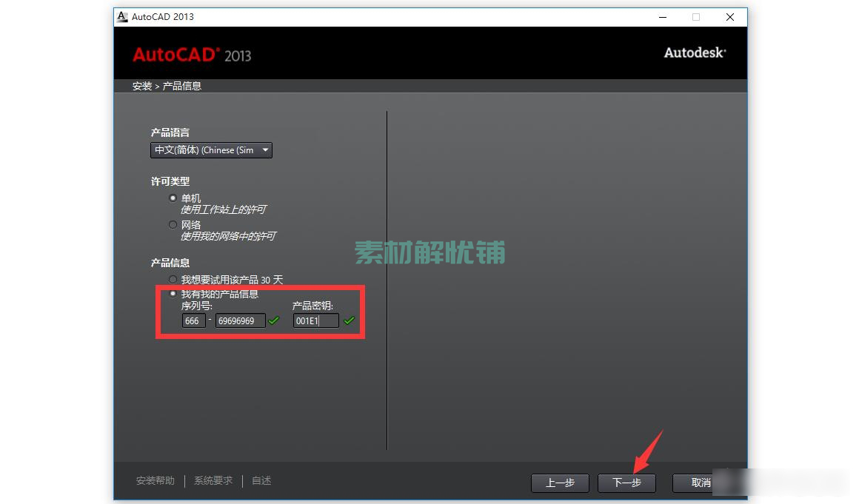Close the AutoCAD 2013 installer window
This screenshot has width=859, height=504.
(729, 17)
